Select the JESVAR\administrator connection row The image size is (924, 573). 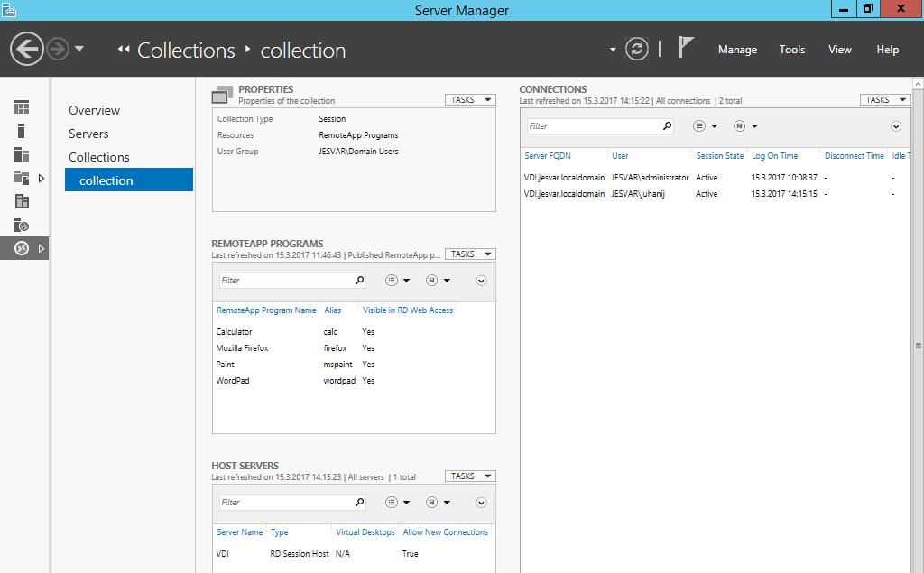716,178
